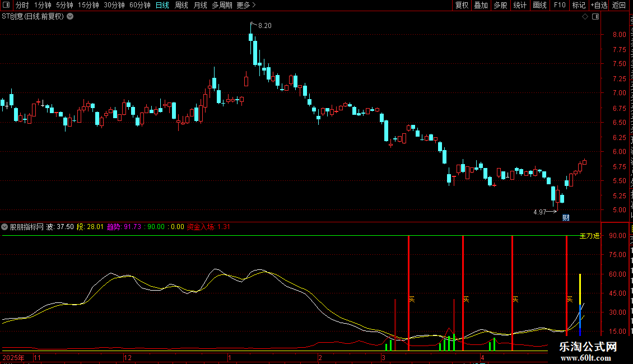Screen dimensions: 633x364
Task: Click the 资金入场: 1.31 value
Action: point(208,227)
